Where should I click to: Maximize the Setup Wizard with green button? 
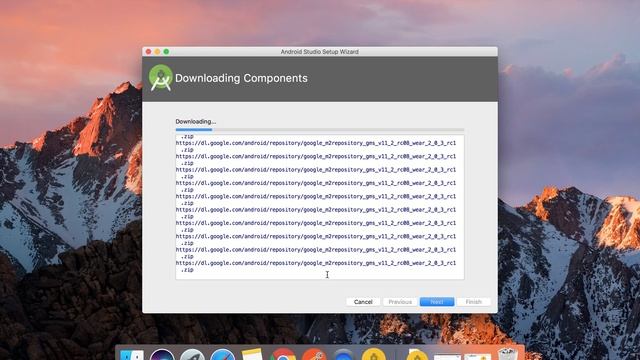coord(167,51)
